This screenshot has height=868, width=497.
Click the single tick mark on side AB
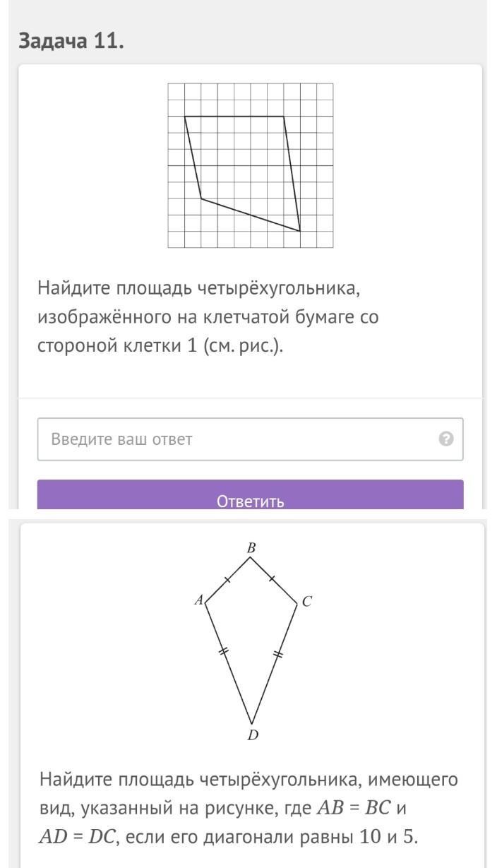227,581
